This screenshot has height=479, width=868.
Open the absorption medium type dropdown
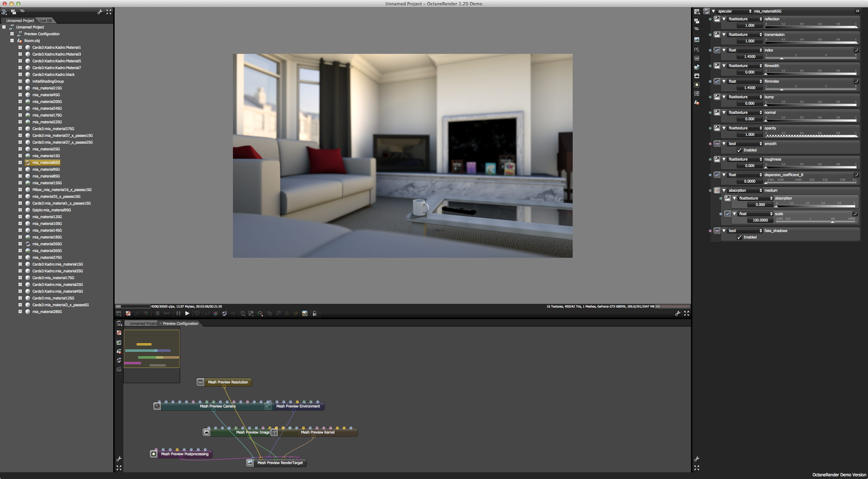point(745,190)
